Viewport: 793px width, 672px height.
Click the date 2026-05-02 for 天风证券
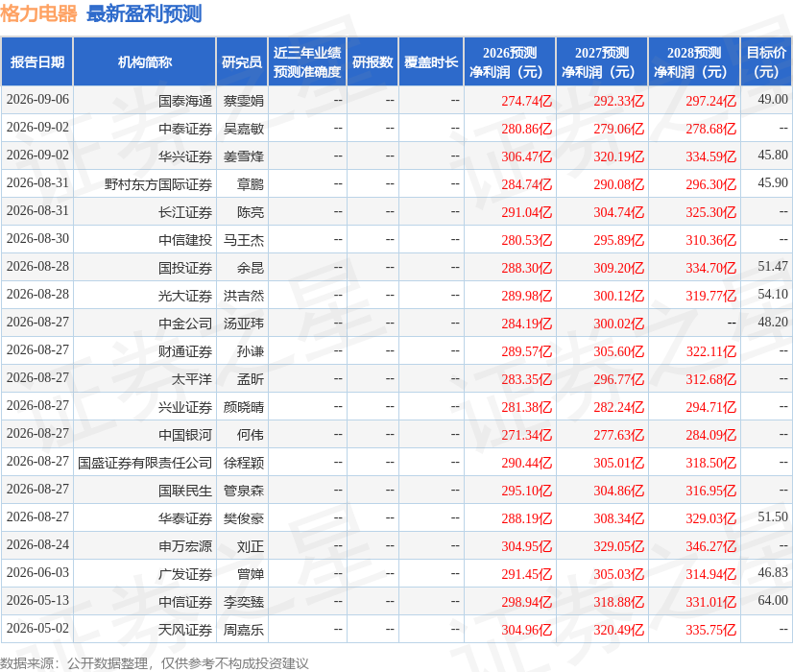[x=38, y=628]
